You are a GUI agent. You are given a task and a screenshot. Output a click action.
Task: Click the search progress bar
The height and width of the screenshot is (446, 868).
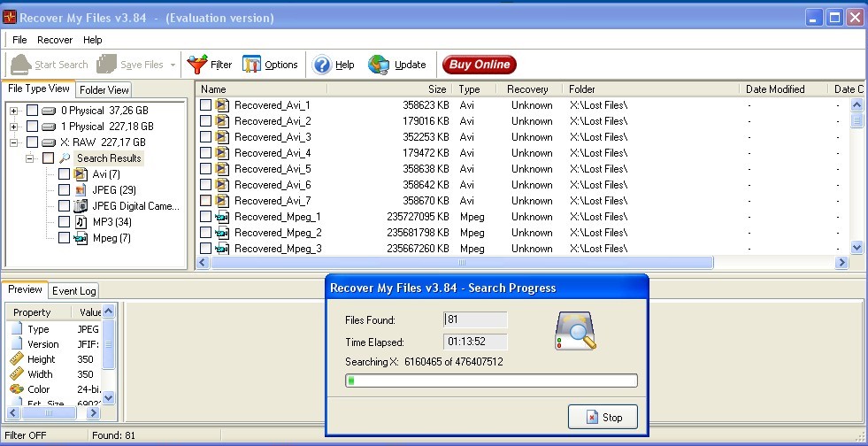(491, 381)
